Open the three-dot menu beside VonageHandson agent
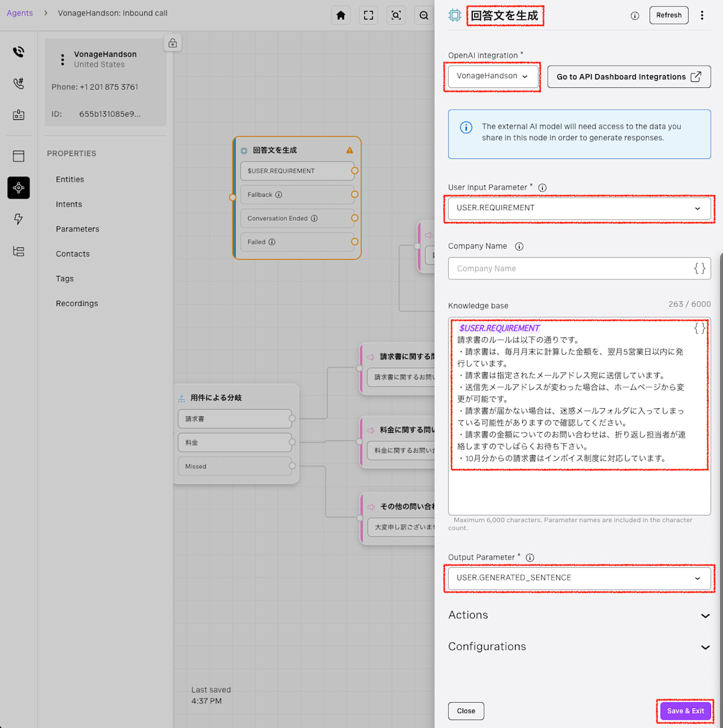Image resolution: width=723 pixels, height=728 pixels. tap(63, 60)
